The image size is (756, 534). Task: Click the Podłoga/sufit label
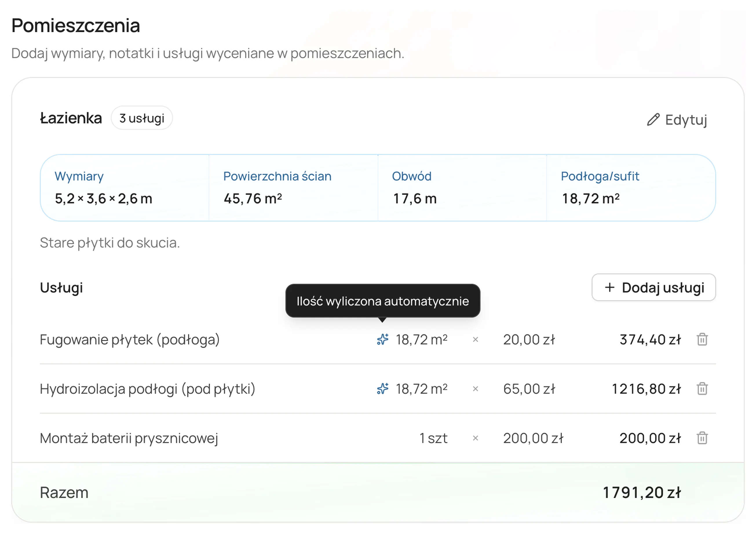tap(600, 176)
